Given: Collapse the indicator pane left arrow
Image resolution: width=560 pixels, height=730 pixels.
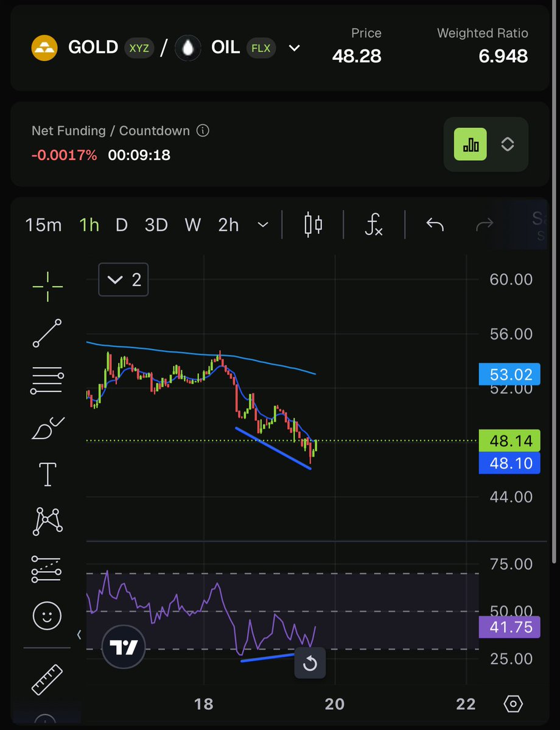Looking at the screenshot, I should point(79,634).
